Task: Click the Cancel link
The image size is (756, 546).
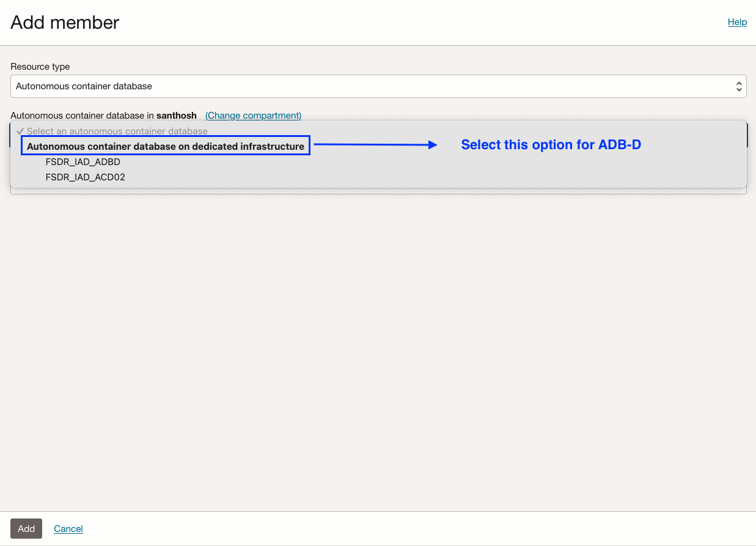Action: 68,529
